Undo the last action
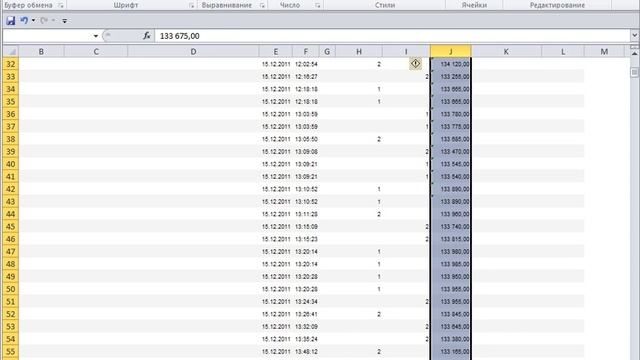Viewport: 640px width, 360px height. [24, 20]
